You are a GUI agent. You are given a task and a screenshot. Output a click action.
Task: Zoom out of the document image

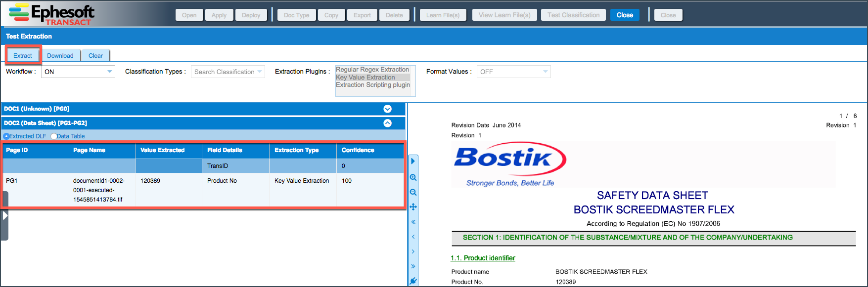coord(413,192)
